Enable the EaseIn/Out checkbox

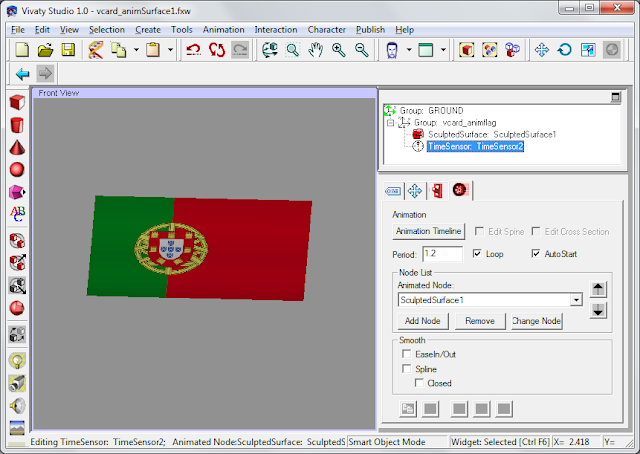click(x=407, y=354)
